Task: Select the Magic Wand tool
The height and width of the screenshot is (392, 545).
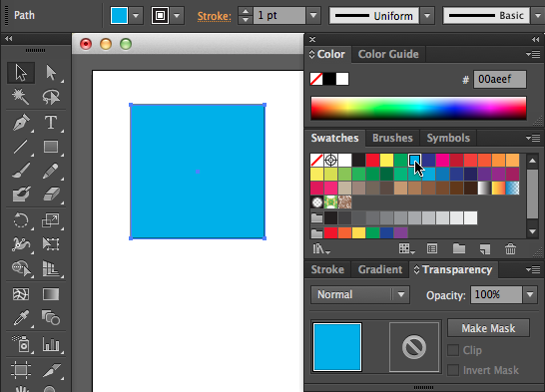Action: click(21, 97)
